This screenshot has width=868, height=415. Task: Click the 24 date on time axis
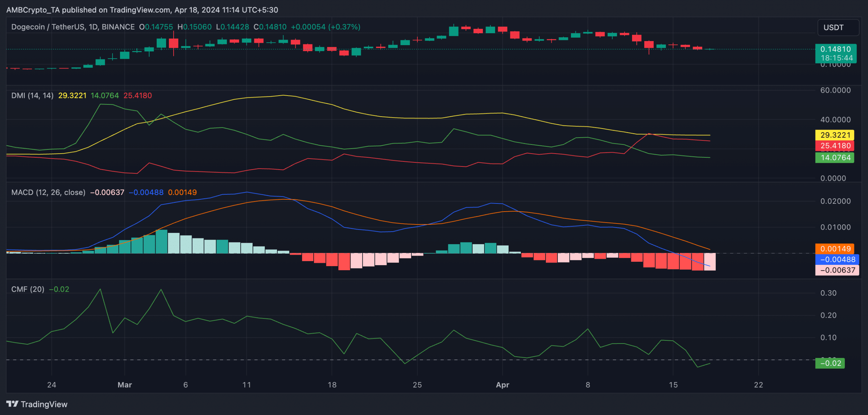click(52, 385)
